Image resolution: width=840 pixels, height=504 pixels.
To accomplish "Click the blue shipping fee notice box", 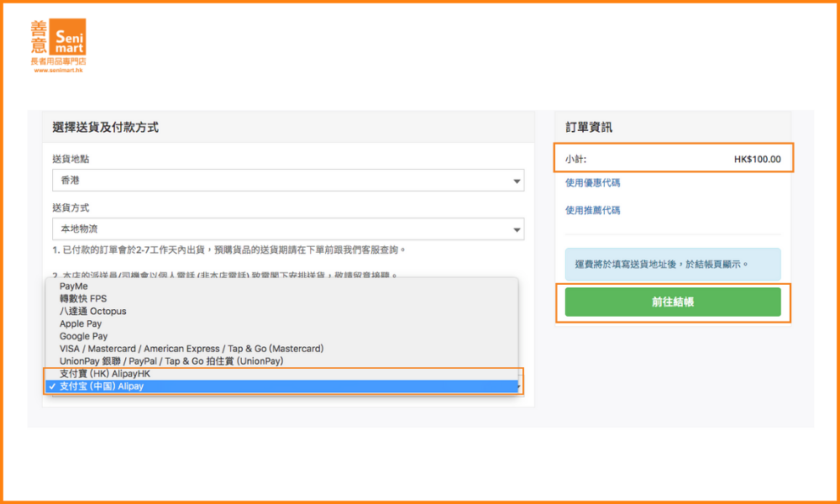I will tap(672, 264).
